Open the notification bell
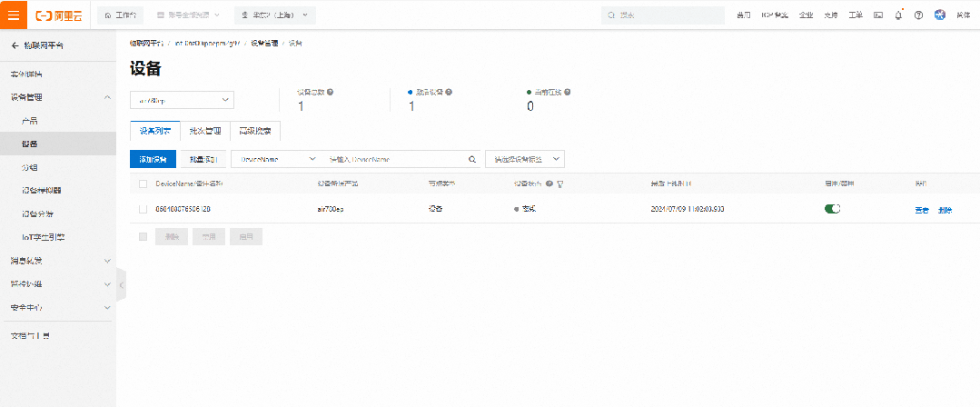980x407 pixels. click(x=898, y=15)
